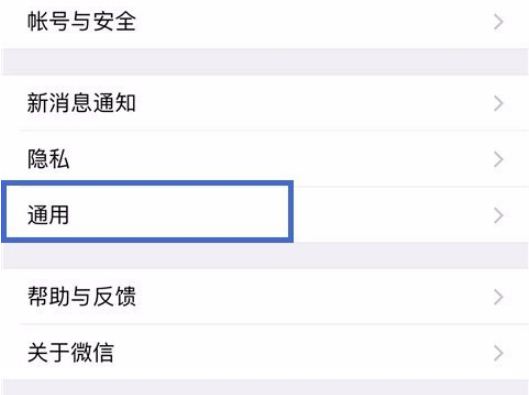Tap the chevron arrow beside 新消息通知

[x=499, y=103]
